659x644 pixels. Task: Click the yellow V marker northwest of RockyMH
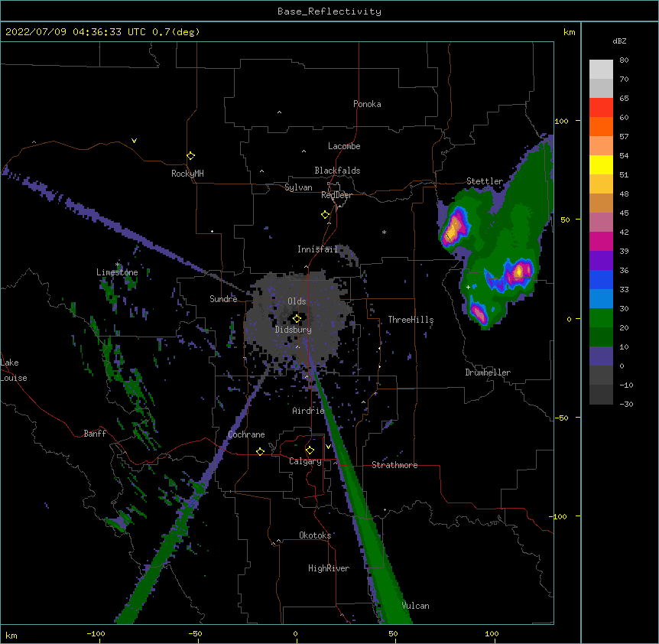(134, 141)
